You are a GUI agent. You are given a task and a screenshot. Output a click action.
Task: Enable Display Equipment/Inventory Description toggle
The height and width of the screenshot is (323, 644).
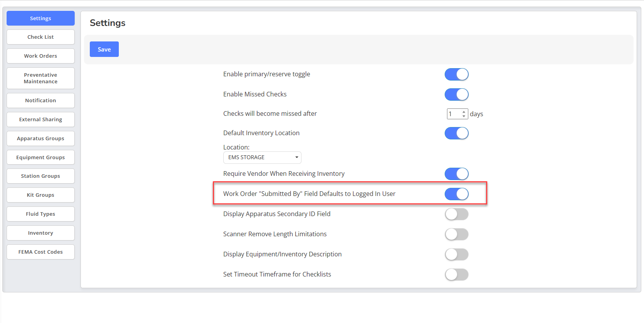coord(456,254)
